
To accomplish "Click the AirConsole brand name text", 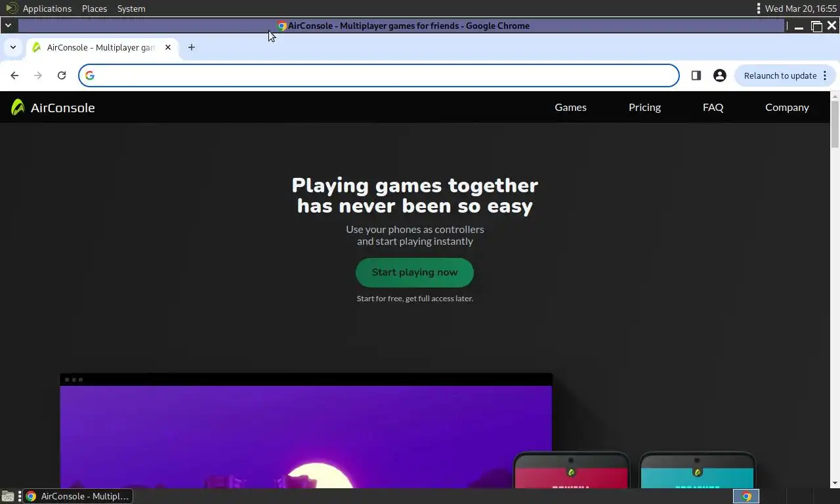I will click(x=62, y=108).
